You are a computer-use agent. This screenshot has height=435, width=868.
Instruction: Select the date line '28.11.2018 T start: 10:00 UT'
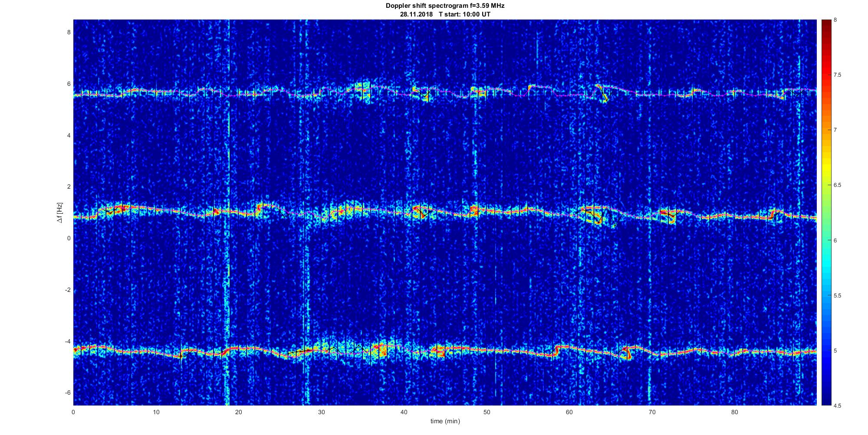[445, 14]
